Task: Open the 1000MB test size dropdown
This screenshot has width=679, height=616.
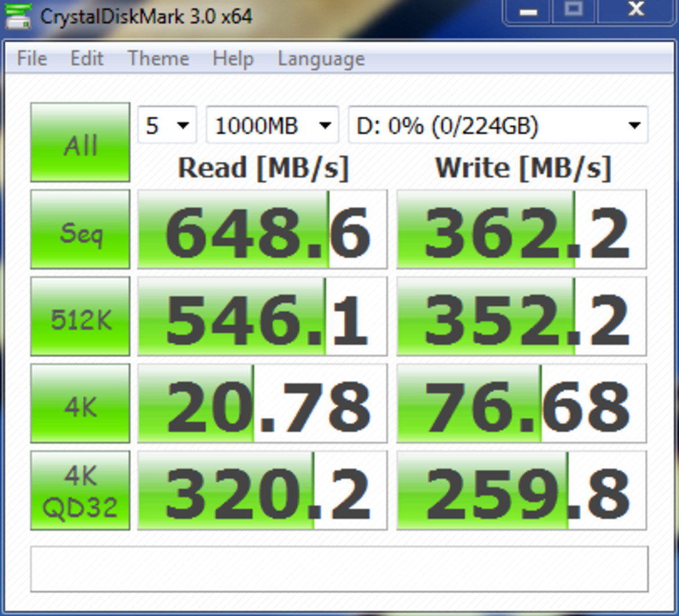Action: point(272,125)
